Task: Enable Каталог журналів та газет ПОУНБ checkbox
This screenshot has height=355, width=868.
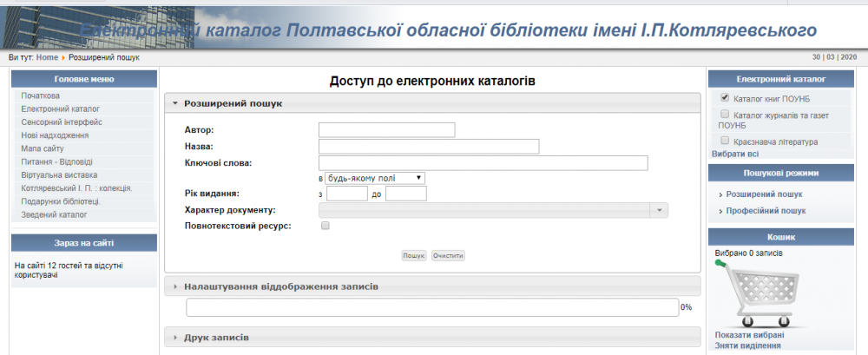Action: pyautogui.click(x=725, y=114)
